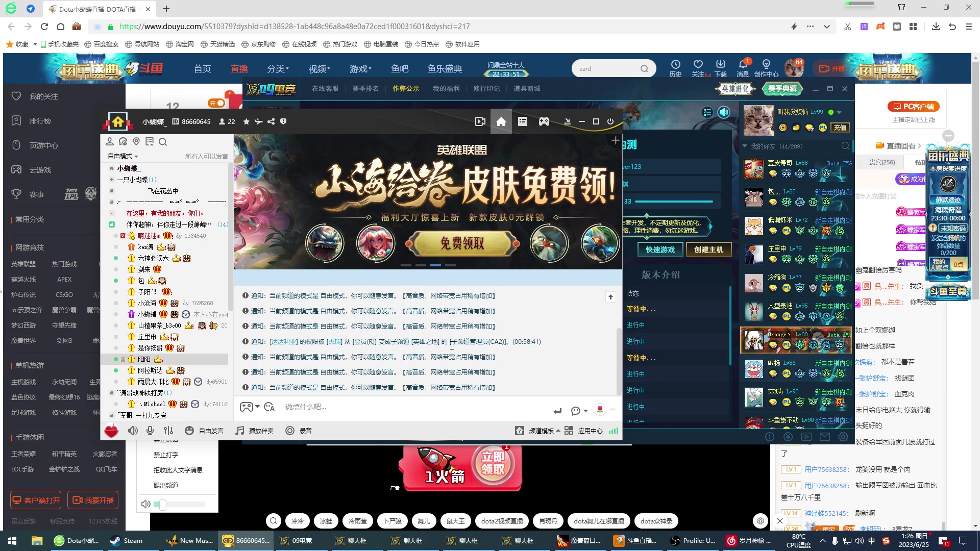
Task: Expand the 分类 dropdown in Douyu nav
Action: tap(278, 69)
